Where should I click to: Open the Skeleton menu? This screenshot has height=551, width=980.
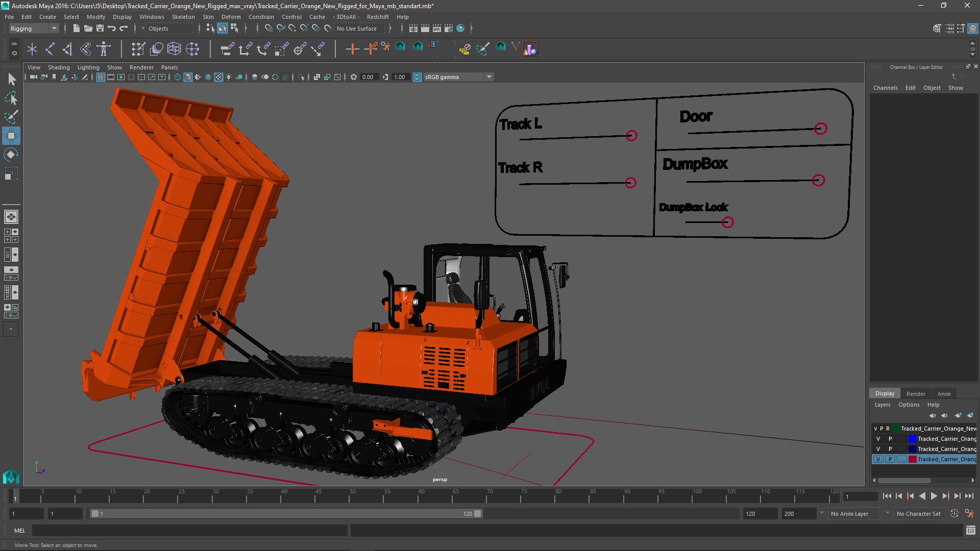[183, 17]
